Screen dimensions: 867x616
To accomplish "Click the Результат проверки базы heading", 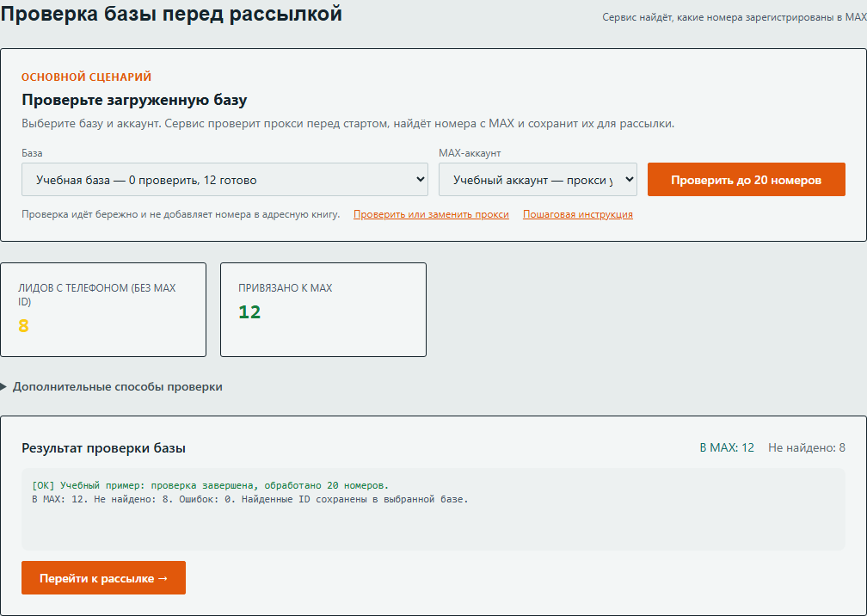I will 103,448.
